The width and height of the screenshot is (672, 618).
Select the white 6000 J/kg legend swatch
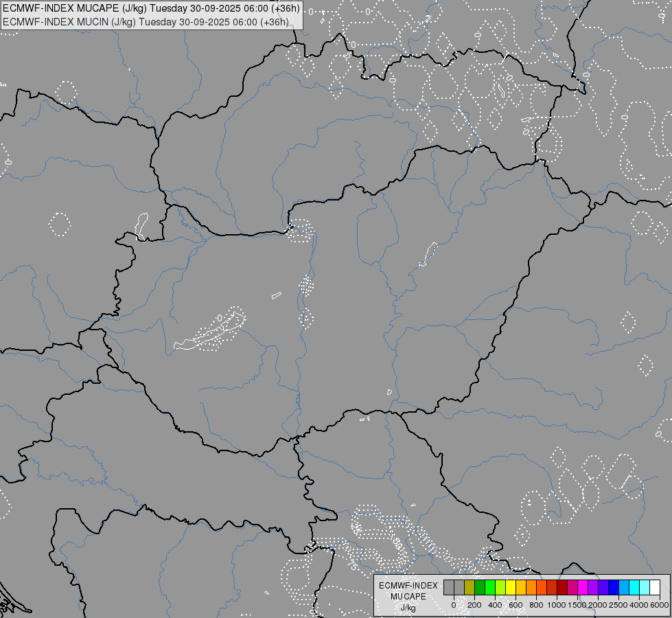pyautogui.click(x=655, y=587)
